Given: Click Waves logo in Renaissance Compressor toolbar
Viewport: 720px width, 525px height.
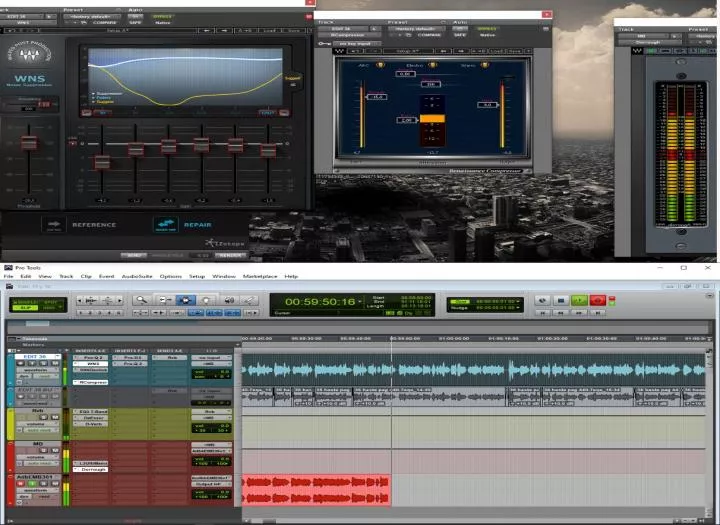Looking at the screenshot, I should pos(339,51).
